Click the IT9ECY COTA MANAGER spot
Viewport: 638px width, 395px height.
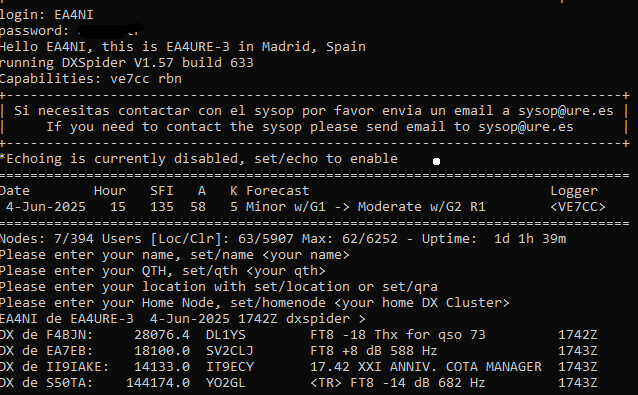pyautogui.click(x=298, y=367)
